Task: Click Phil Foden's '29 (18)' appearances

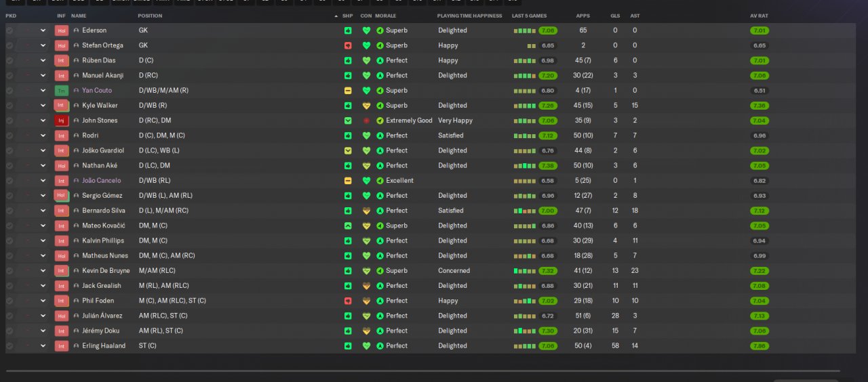Action: pos(583,301)
